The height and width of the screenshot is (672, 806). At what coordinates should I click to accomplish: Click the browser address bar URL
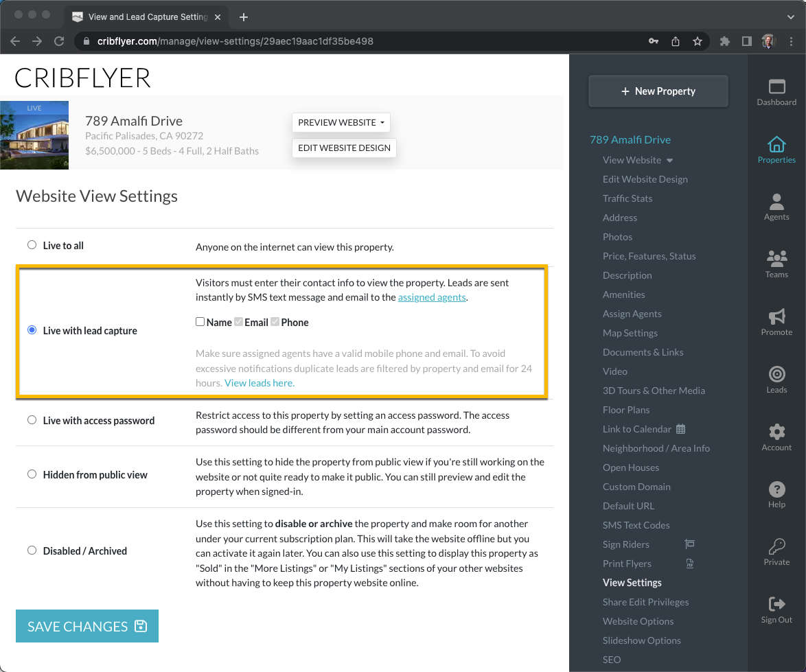tap(235, 41)
